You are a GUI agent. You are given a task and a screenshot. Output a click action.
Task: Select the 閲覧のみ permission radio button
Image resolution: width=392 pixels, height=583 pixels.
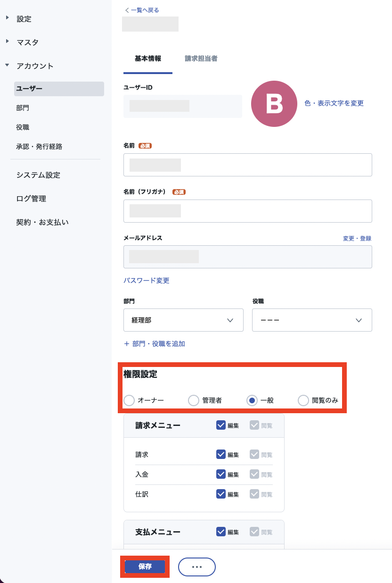pos(303,400)
